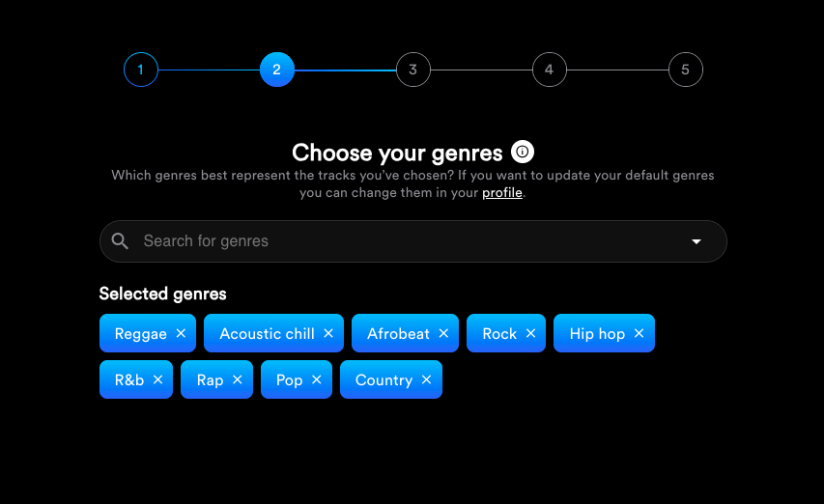Remove the R&b genre tag
The height and width of the screenshot is (504, 824).
(x=157, y=379)
